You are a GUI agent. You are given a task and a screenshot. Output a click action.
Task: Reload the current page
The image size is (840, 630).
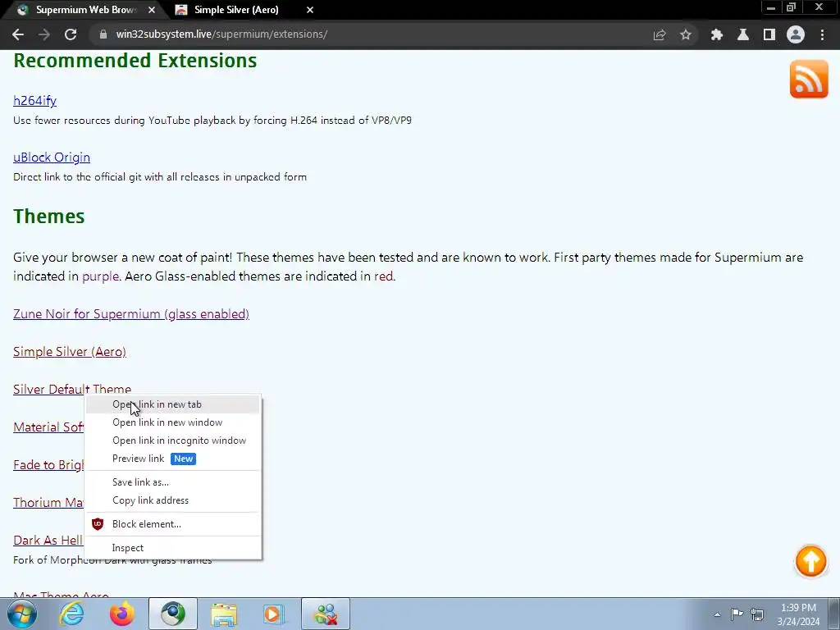point(71,34)
